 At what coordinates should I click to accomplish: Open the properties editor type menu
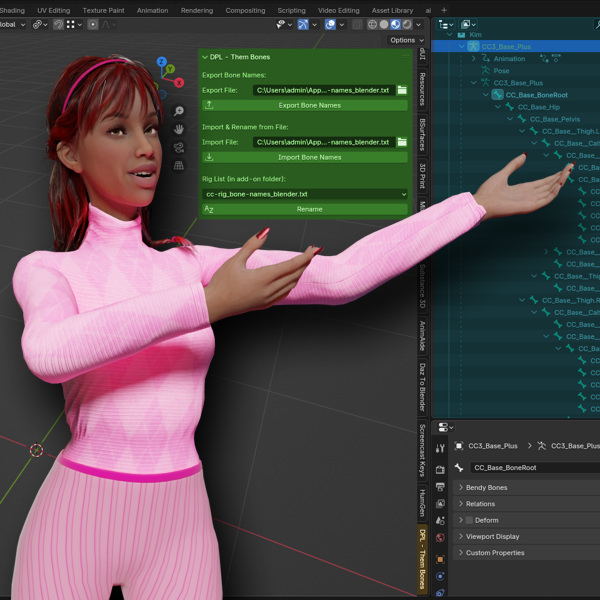(445, 427)
